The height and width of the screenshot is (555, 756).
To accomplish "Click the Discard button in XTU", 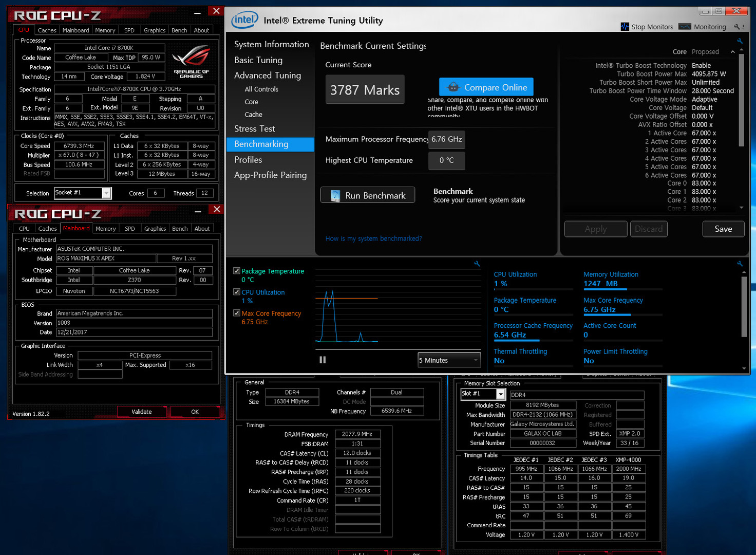I will pos(649,229).
